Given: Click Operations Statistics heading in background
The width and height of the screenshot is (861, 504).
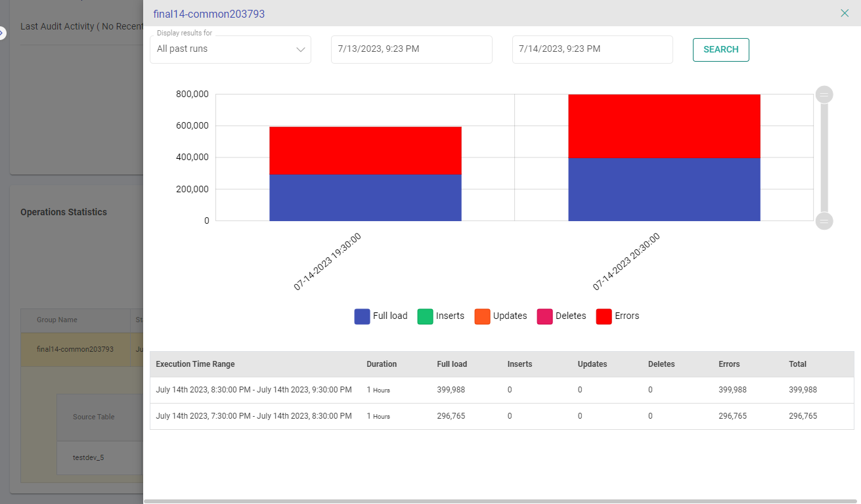Looking at the screenshot, I should pos(64,212).
